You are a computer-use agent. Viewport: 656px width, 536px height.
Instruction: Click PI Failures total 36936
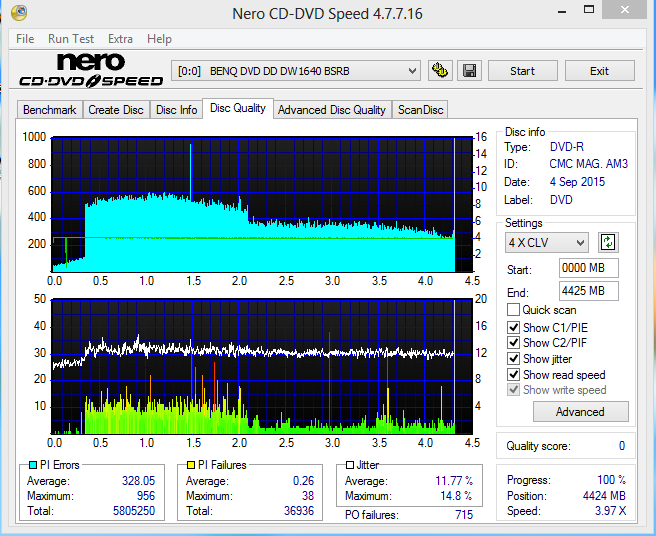pyautogui.click(x=299, y=511)
